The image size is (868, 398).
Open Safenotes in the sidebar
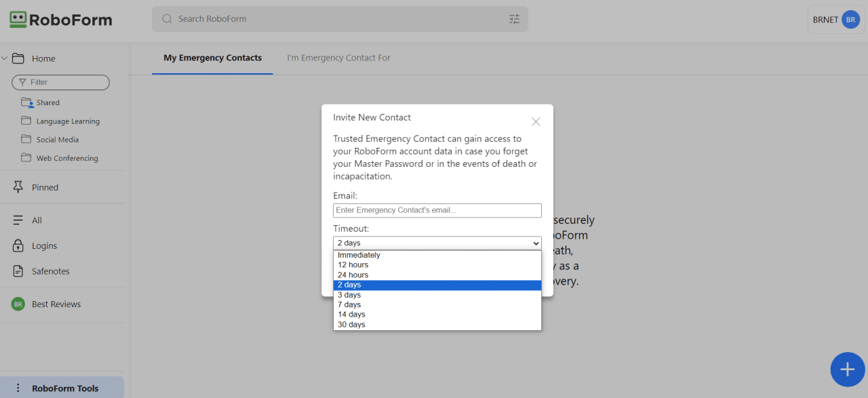[x=50, y=271]
